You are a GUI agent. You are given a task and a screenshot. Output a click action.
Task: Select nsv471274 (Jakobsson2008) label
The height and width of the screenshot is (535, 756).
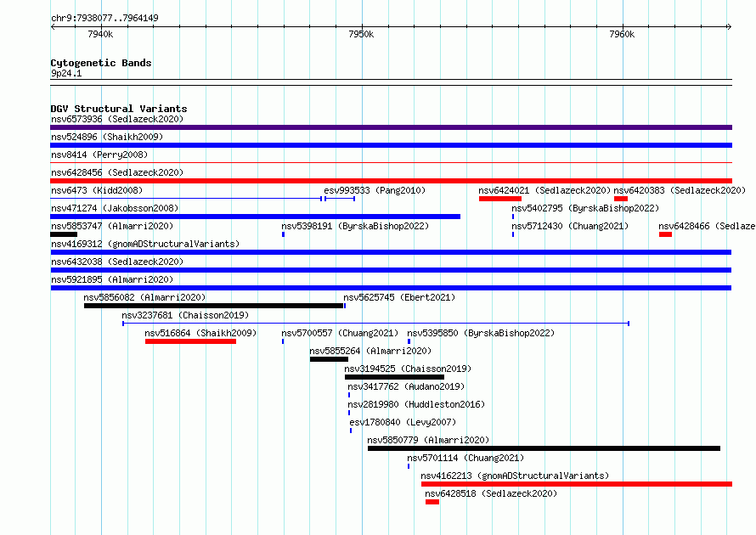point(115,208)
